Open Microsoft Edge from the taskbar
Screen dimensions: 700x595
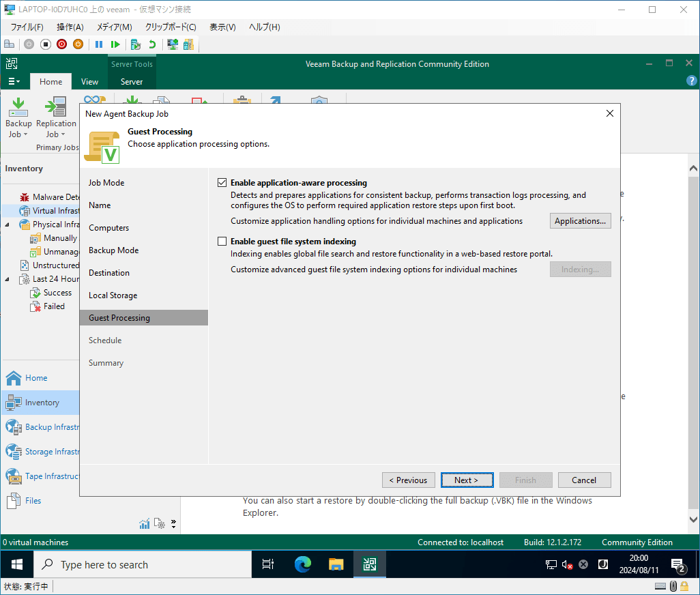point(303,565)
